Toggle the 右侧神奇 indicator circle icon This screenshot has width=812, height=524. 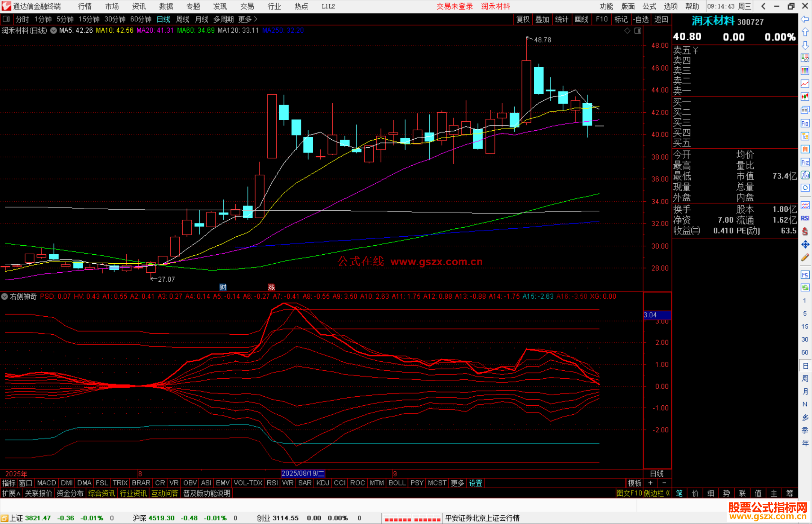(5, 296)
